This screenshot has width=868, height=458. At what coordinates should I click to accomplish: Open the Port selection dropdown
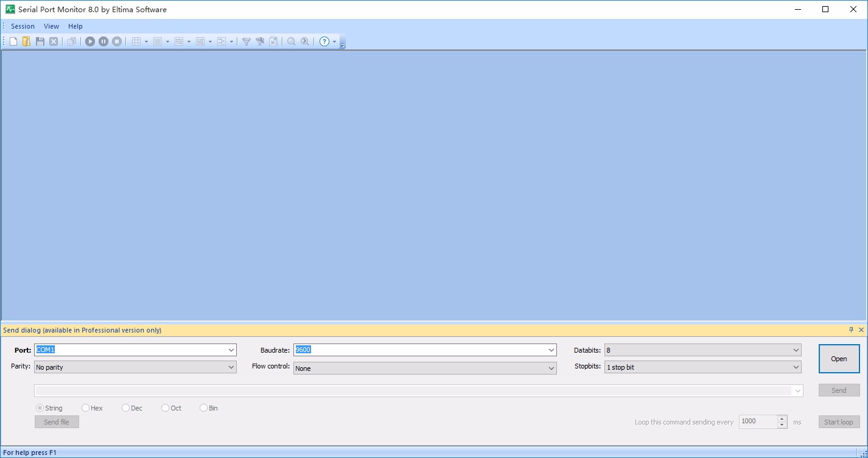coord(231,350)
